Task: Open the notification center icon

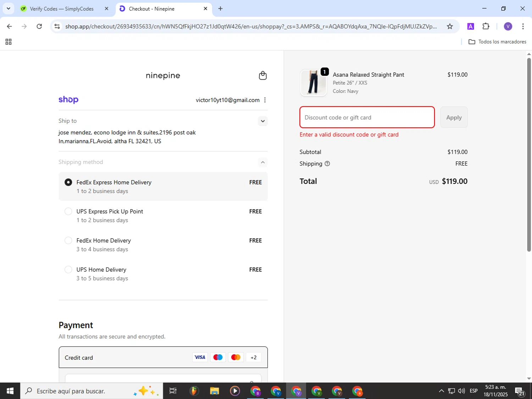Action: pos(520,391)
